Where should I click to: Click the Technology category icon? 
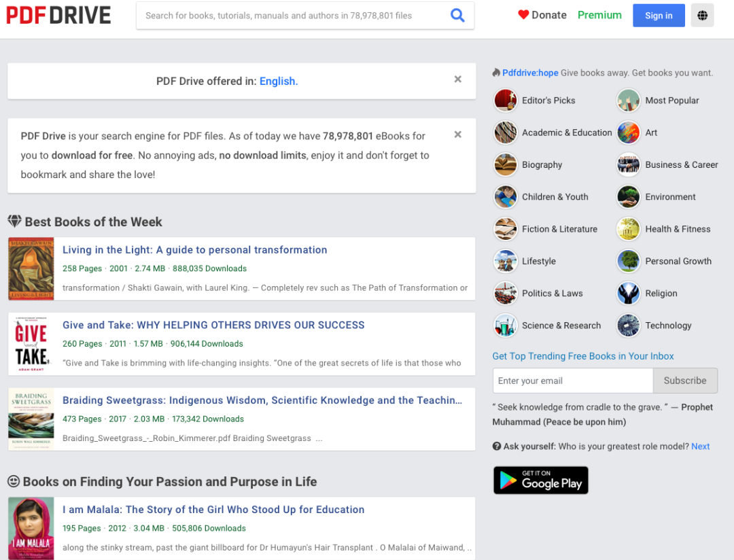pos(628,326)
